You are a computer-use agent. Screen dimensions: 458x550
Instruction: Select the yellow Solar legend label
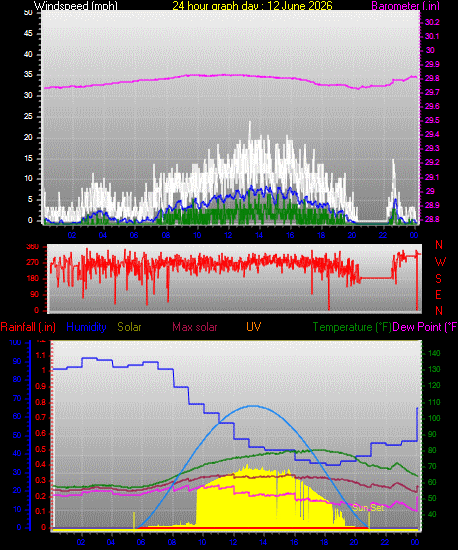click(x=129, y=327)
